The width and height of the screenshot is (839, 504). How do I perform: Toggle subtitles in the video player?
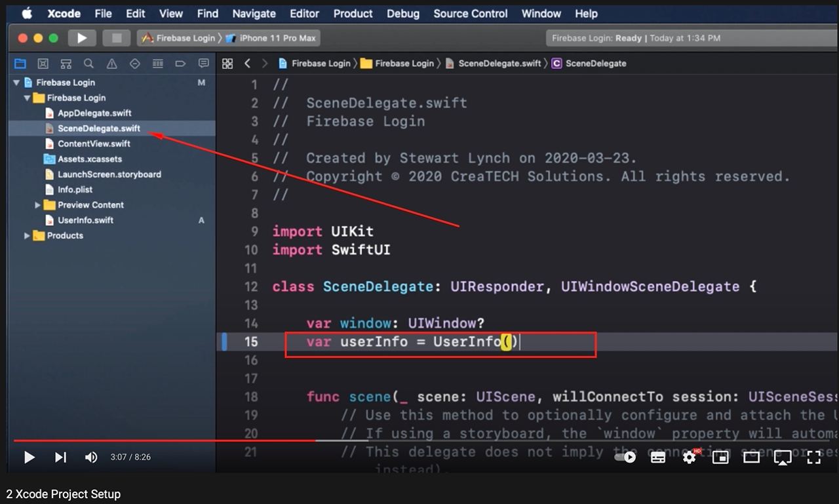click(x=658, y=457)
